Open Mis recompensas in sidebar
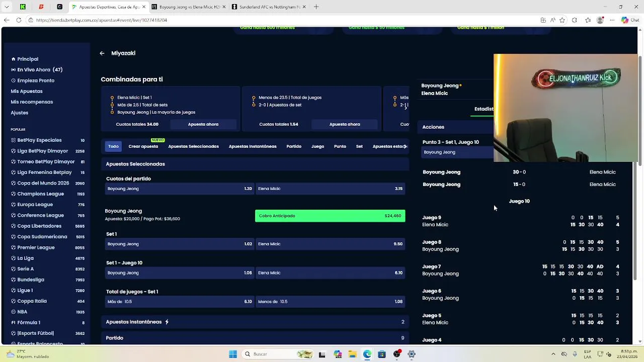Viewport: 644px width, 362px height. pyautogui.click(x=32, y=102)
